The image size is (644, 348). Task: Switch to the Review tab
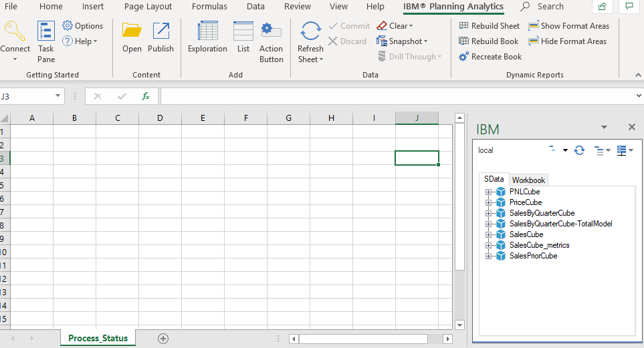pos(298,7)
